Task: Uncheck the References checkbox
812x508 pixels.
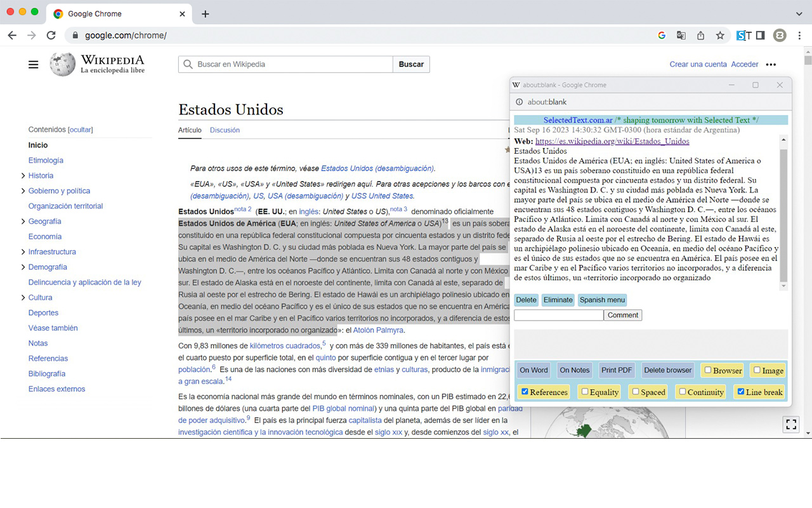Action: coord(525,392)
